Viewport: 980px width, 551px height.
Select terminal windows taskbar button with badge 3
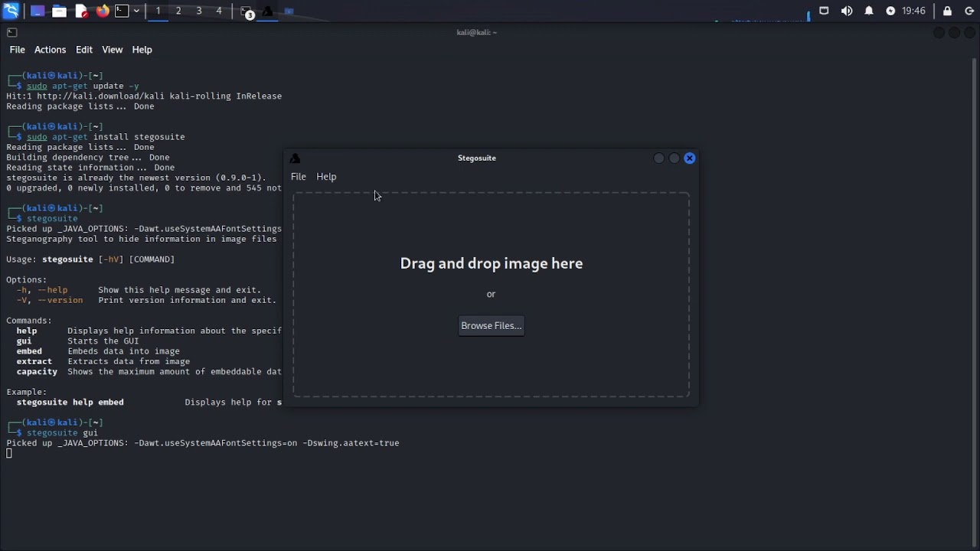[247, 11]
